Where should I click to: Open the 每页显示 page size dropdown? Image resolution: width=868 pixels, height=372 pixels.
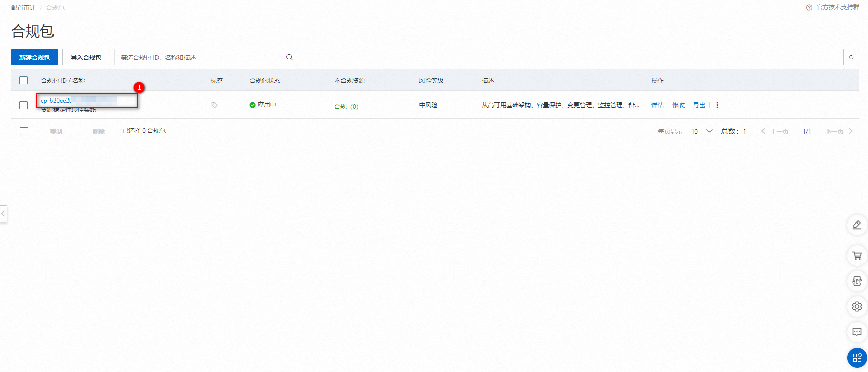[701, 131]
